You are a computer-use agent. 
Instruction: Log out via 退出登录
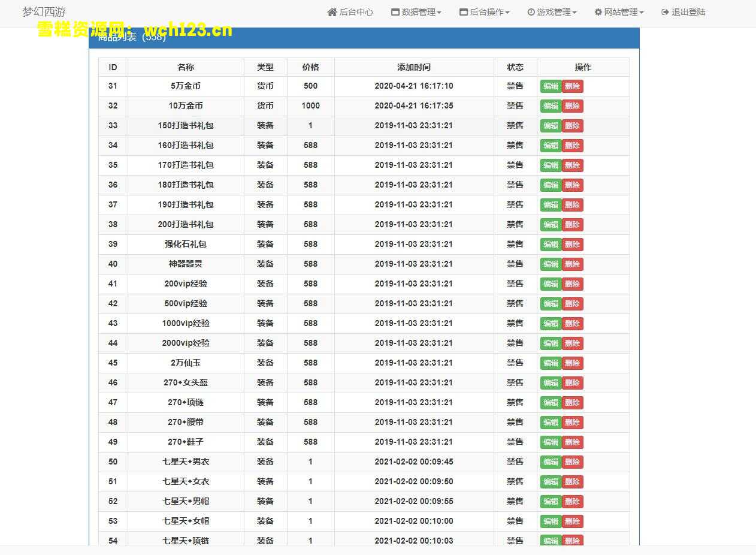click(x=688, y=12)
